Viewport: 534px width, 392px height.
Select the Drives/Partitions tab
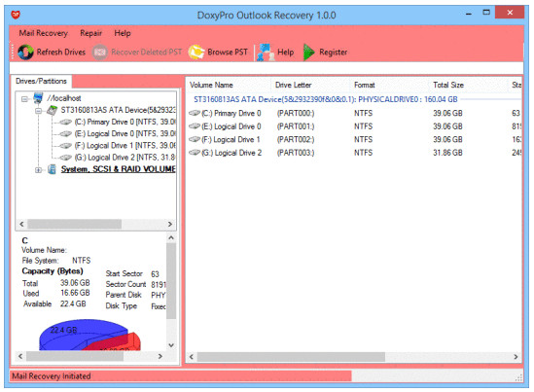(x=41, y=81)
